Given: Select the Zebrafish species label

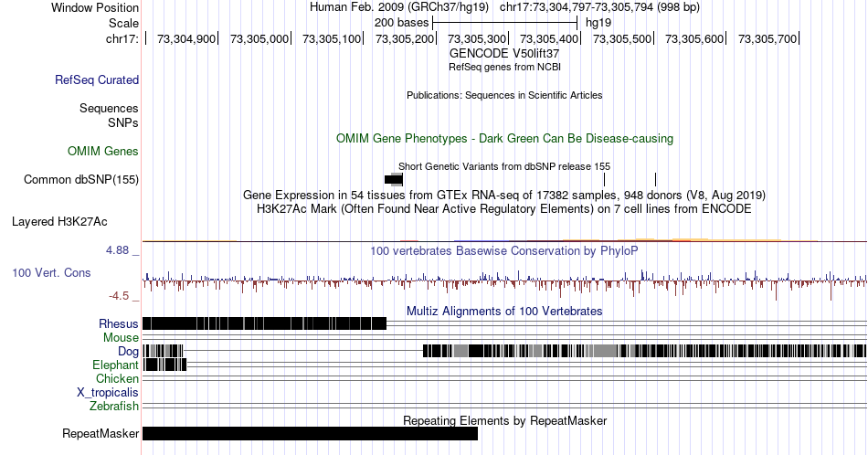Looking at the screenshot, I should (x=114, y=407).
